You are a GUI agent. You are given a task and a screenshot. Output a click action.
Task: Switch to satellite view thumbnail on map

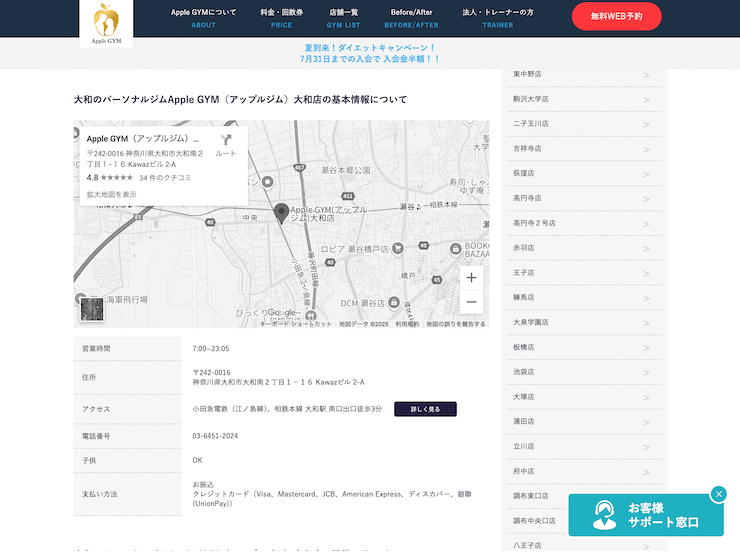(x=92, y=310)
